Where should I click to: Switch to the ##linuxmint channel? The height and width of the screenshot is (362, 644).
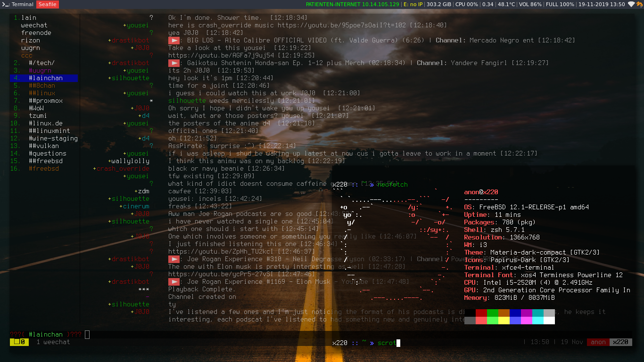click(x=50, y=131)
